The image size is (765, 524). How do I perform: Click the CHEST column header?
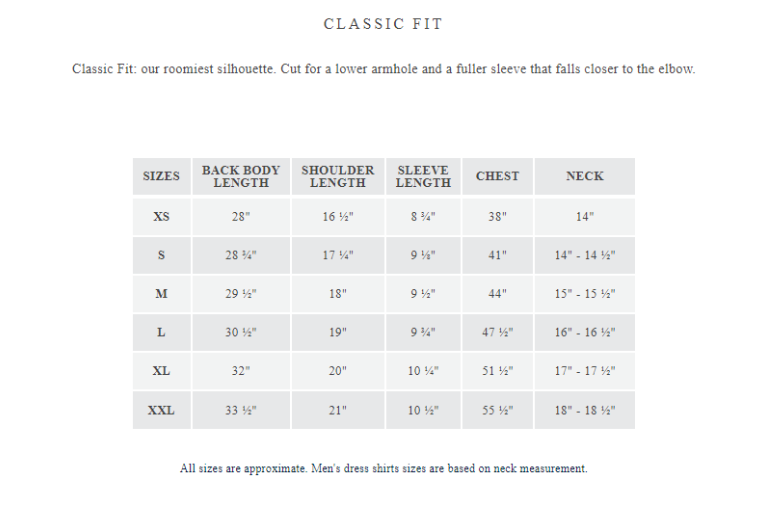[497, 176]
